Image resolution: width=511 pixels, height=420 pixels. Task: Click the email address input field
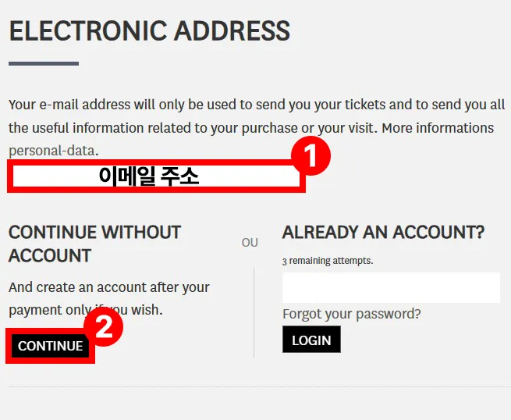(x=156, y=177)
